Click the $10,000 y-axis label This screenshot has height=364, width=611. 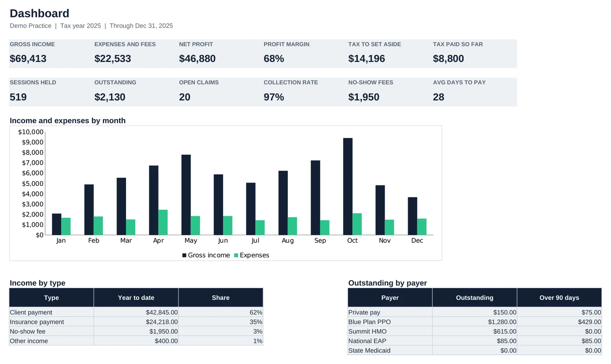click(x=31, y=132)
